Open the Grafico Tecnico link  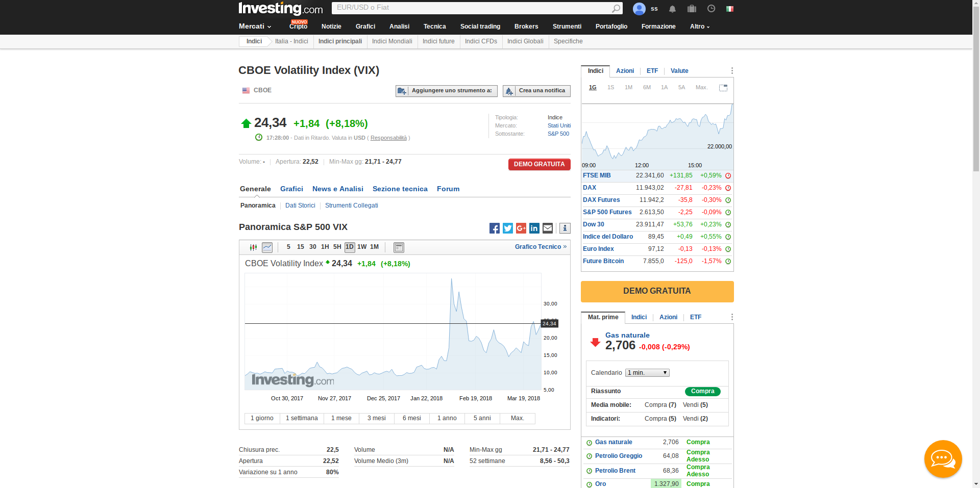click(x=541, y=247)
